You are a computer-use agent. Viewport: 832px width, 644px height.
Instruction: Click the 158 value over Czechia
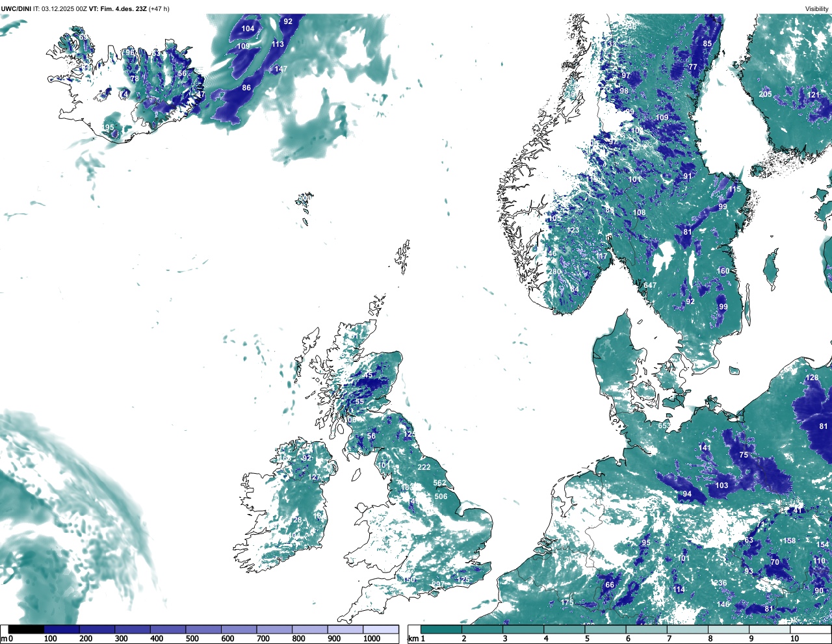(x=789, y=541)
